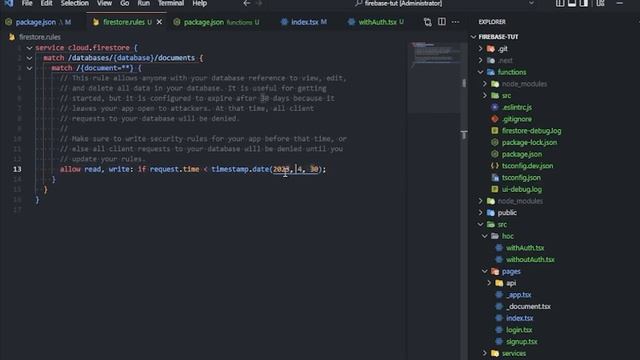Open the Selection menu
The height and width of the screenshot is (360, 640).
[x=74, y=3]
